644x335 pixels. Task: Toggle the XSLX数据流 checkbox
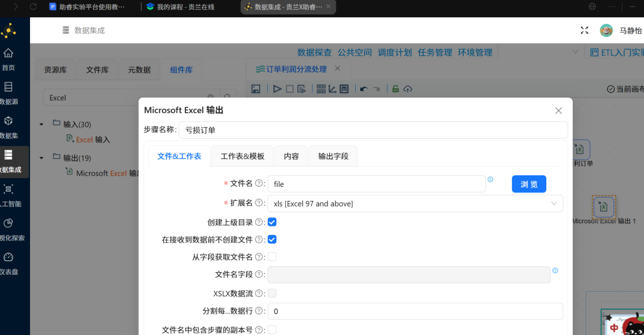coord(272,293)
